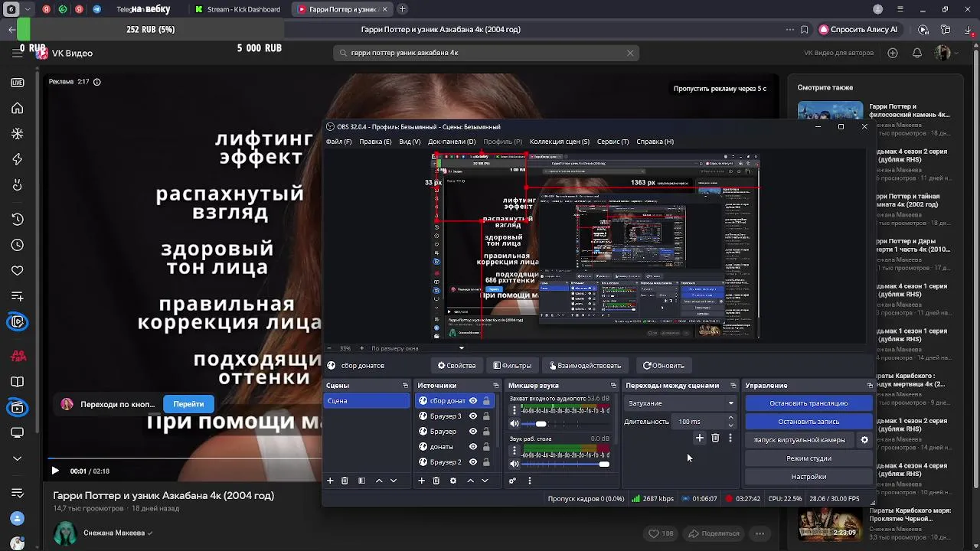Viewport: 980px width, 551px height.
Task: Open the Коллекция сцен (S) menu
Action: click(x=560, y=142)
